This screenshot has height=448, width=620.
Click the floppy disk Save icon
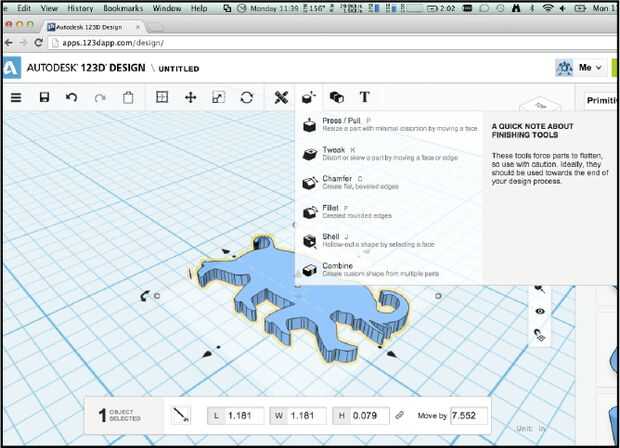click(x=44, y=97)
